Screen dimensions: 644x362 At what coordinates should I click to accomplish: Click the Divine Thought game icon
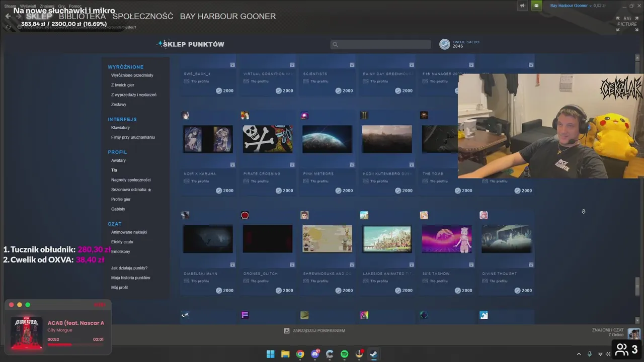tap(484, 215)
